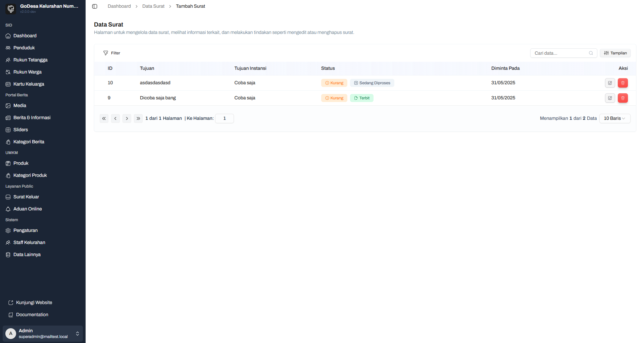Delete the surat with ID 10
644x343 pixels.
623,83
